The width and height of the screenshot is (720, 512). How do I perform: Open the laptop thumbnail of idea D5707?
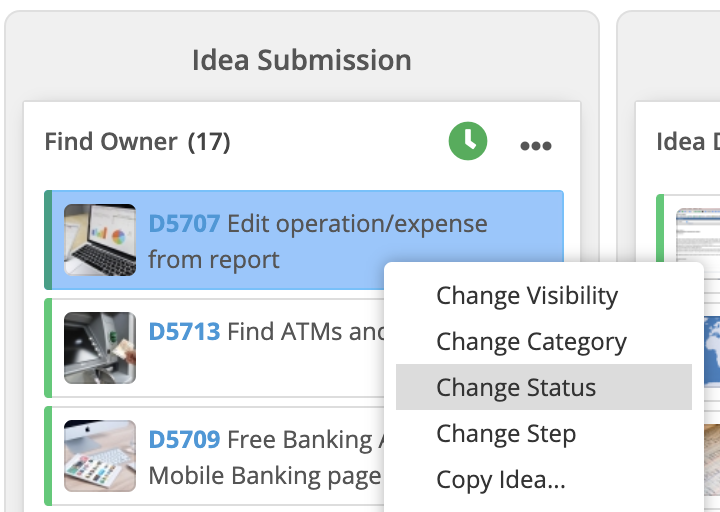[x=100, y=240]
